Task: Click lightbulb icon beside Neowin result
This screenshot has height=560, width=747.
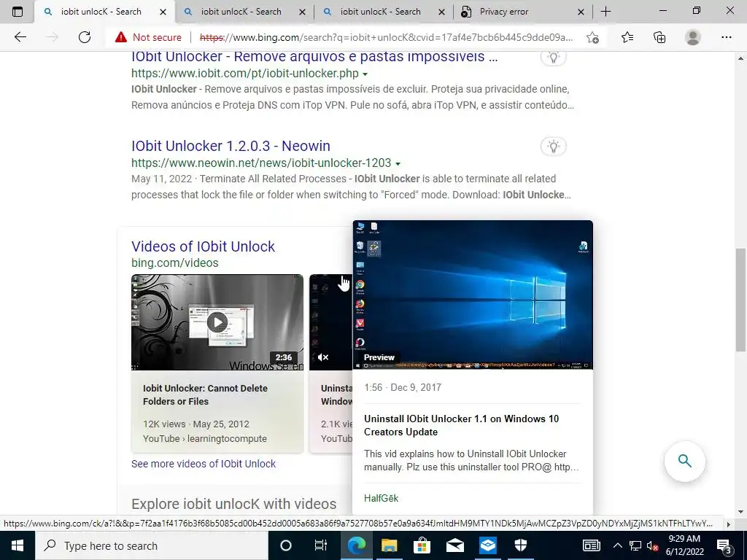Action: [553, 146]
